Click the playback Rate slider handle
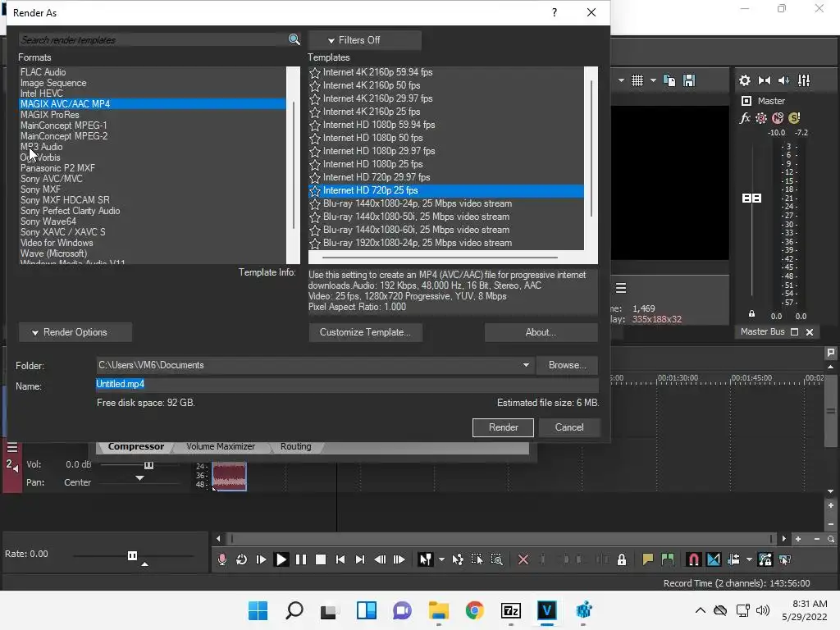 pyautogui.click(x=132, y=555)
